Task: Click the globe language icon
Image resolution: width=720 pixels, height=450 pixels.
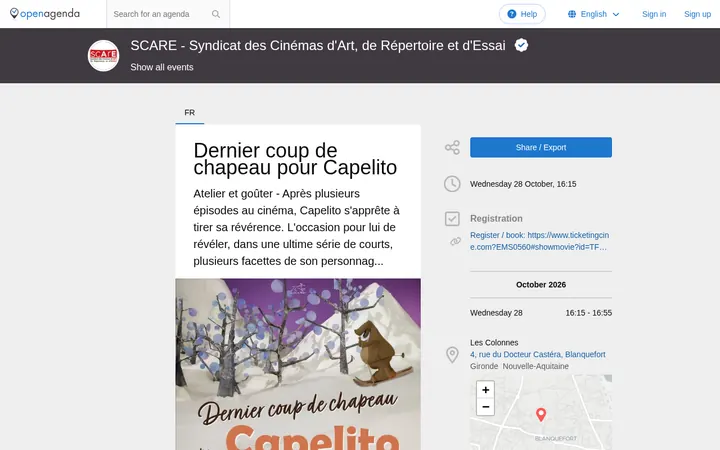Action: click(572, 14)
